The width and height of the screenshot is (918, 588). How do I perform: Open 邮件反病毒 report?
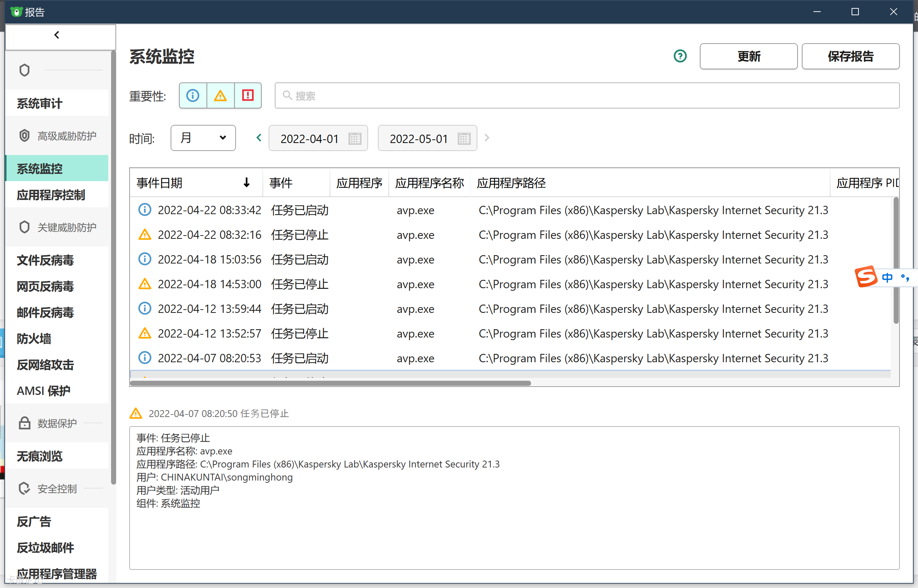click(57, 312)
